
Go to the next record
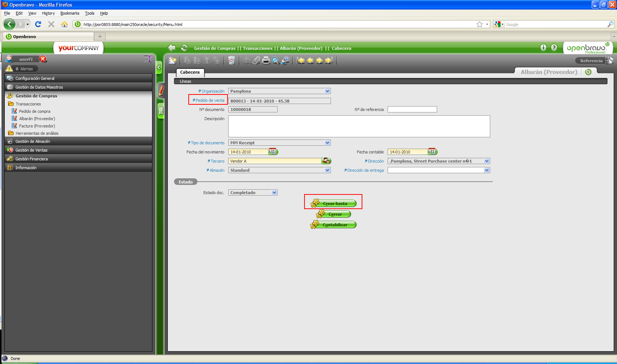click(319, 60)
